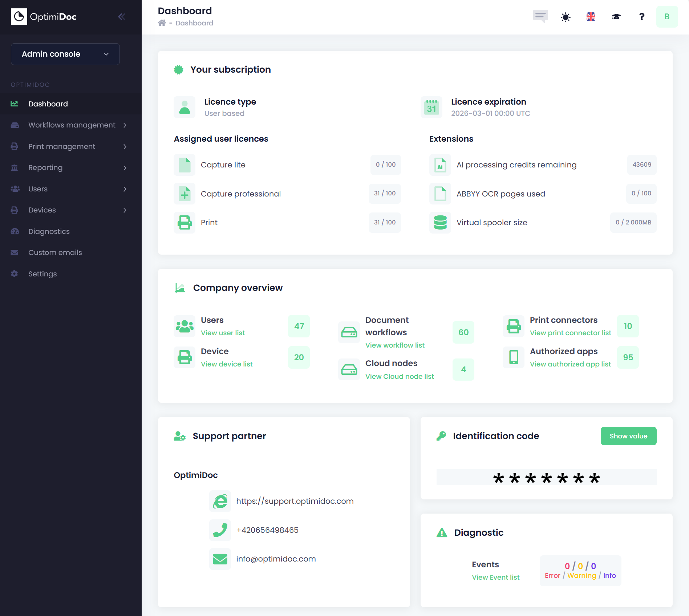Open the chat messages icon
This screenshot has height=616, width=689.
pos(540,16)
